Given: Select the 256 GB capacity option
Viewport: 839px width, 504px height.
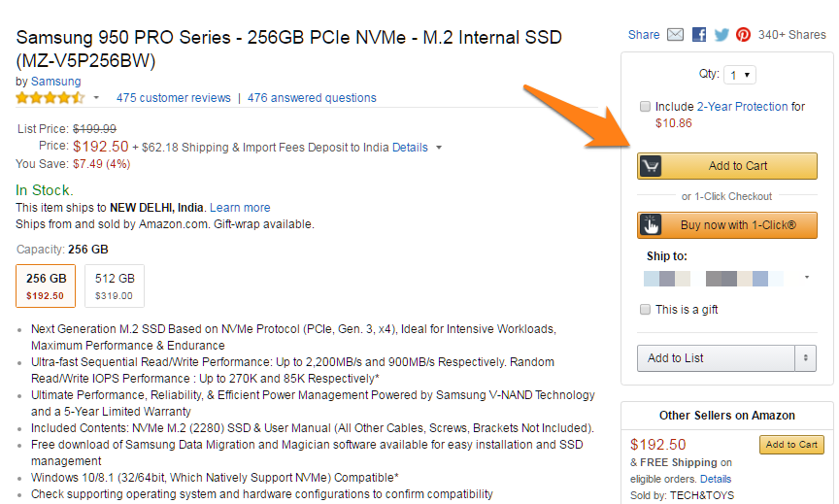Looking at the screenshot, I should [46, 286].
